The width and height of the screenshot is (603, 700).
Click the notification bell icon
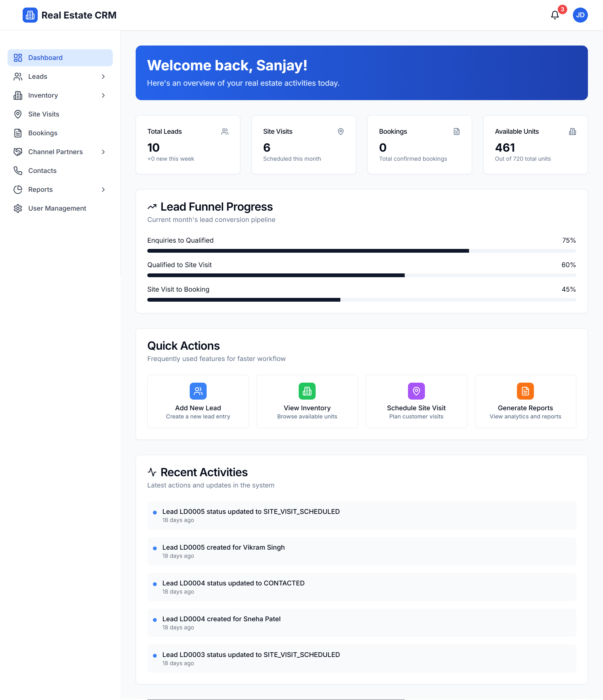click(555, 15)
